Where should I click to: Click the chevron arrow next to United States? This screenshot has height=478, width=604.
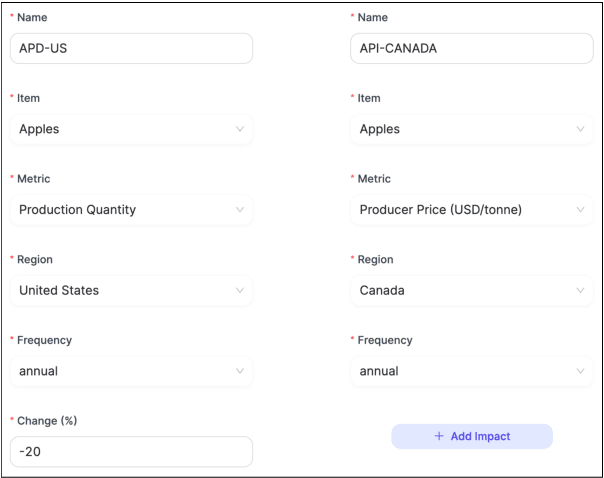pos(239,291)
